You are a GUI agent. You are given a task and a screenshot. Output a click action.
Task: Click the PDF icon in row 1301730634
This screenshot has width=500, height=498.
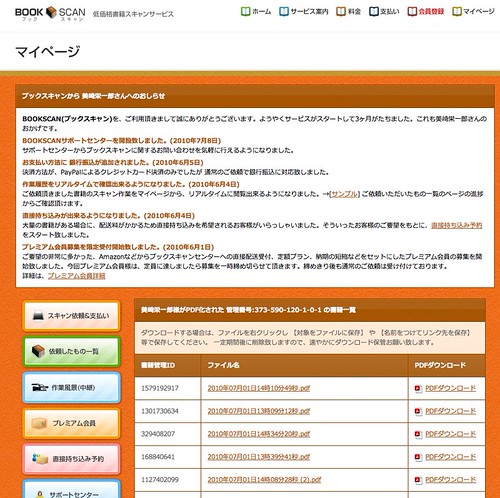(418, 412)
